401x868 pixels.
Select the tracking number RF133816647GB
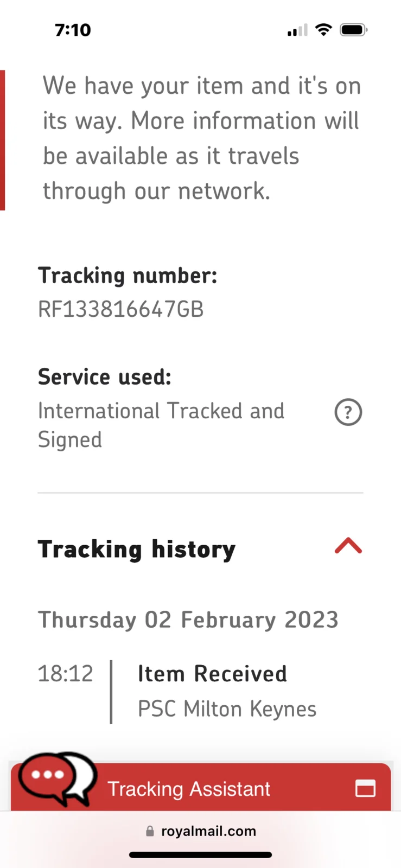pyautogui.click(x=120, y=309)
